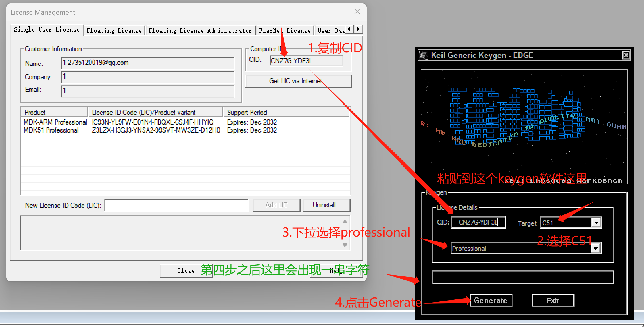Image resolution: width=644 pixels, height=327 pixels.
Task: Click the Keygen window EDGE logo icon
Action: [x=423, y=55]
